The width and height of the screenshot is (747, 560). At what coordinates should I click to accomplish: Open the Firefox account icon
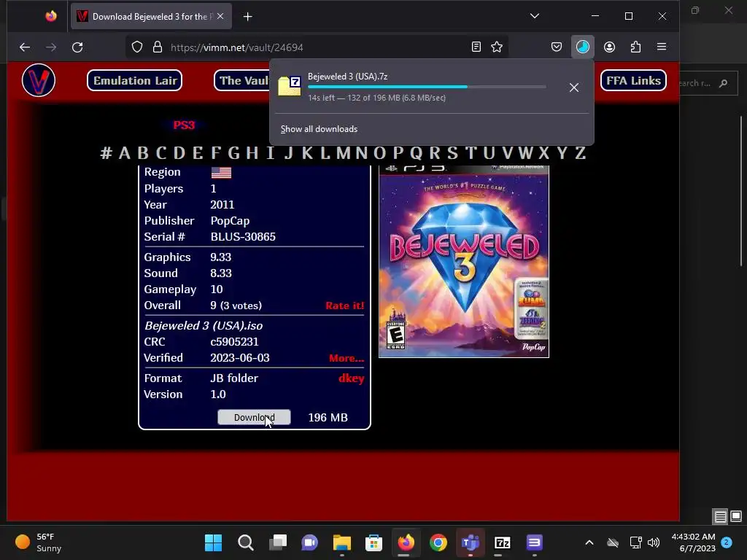pyautogui.click(x=609, y=47)
